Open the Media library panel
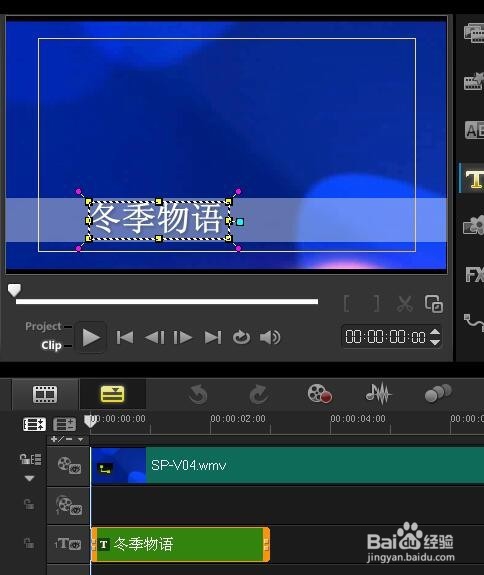 [x=474, y=33]
